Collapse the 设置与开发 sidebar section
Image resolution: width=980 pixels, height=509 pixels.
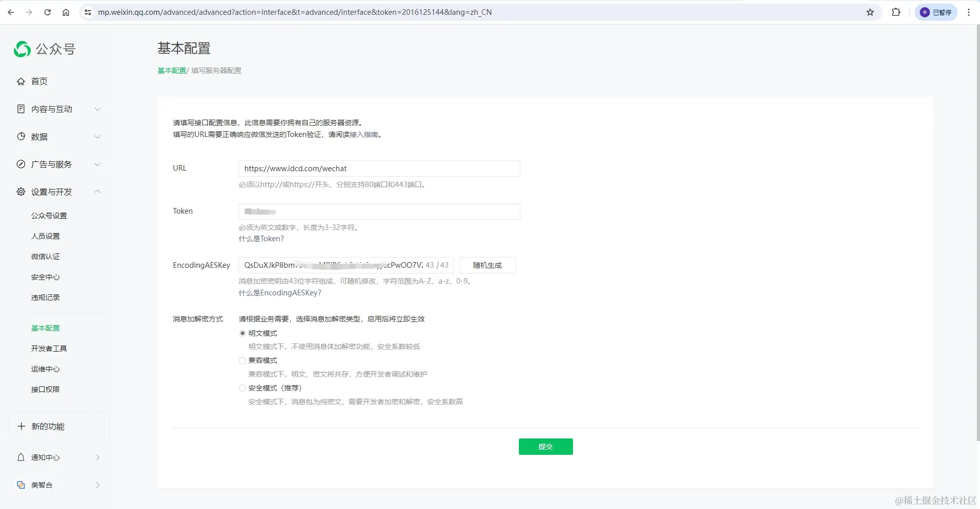(x=97, y=192)
